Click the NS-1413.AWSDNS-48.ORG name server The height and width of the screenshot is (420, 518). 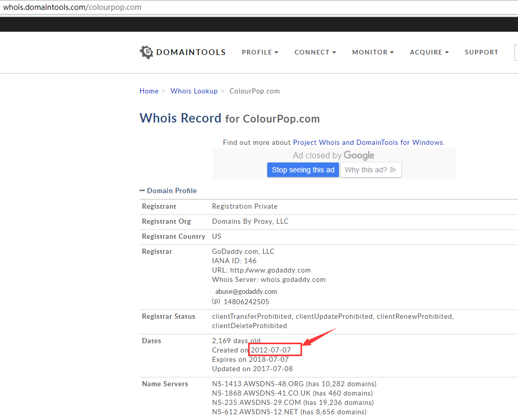(257, 384)
